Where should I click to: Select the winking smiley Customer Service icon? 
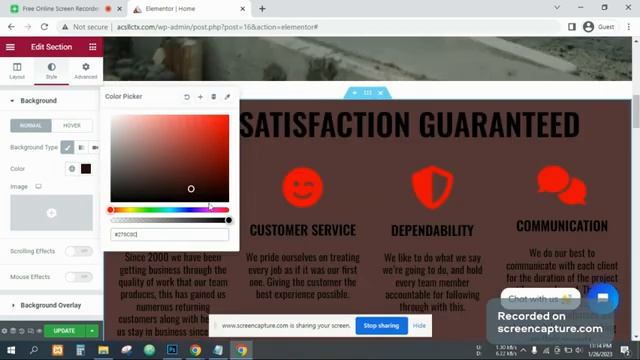tap(303, 187)
